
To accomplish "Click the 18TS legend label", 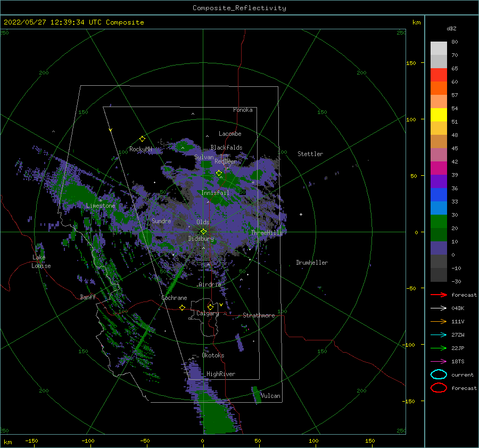I will click(x=458, y=362).
